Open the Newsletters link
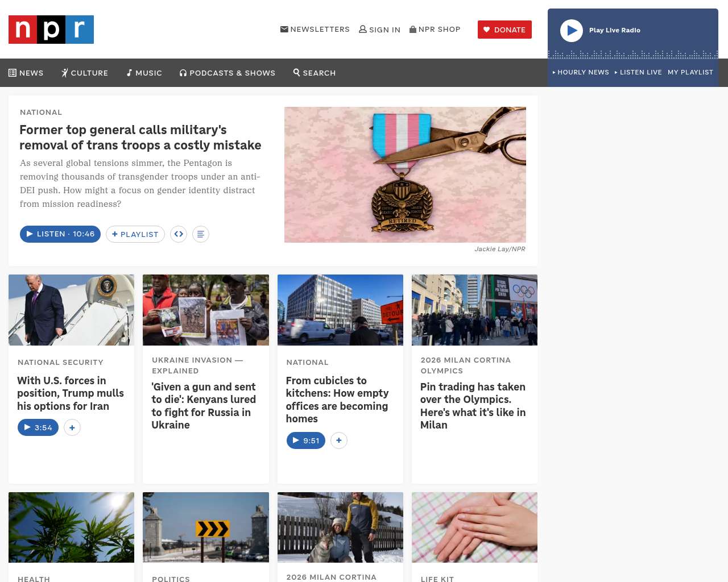Screen dimensions: 728x582 tap(315, 29)
